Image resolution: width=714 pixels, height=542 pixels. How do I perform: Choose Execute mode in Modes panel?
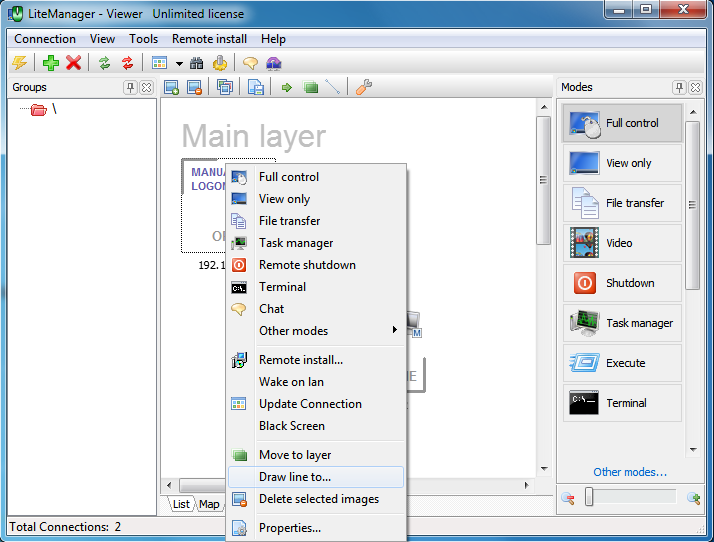pos(622,363)
